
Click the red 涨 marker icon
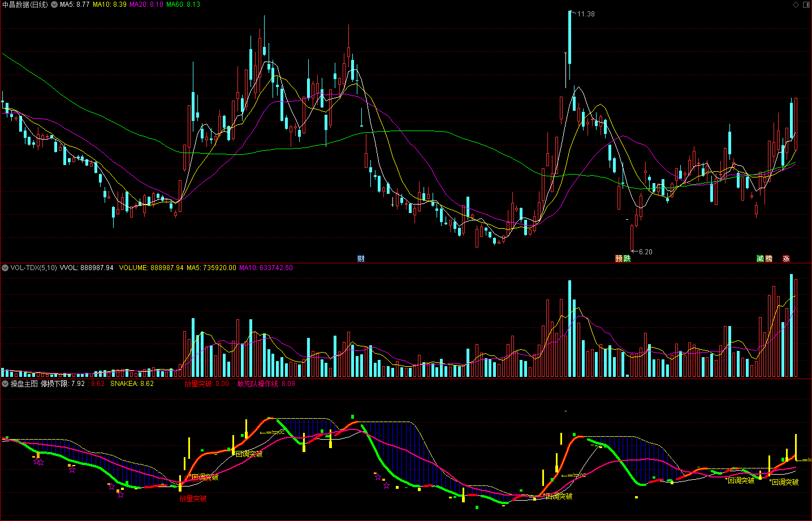786,259
